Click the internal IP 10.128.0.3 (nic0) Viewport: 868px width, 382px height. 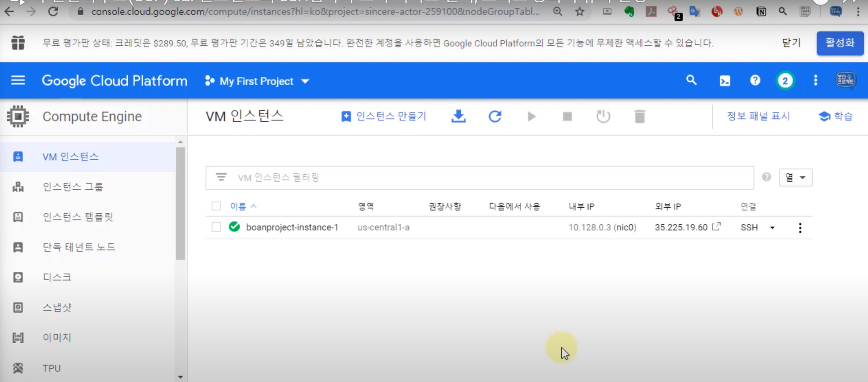coord(602,227)
